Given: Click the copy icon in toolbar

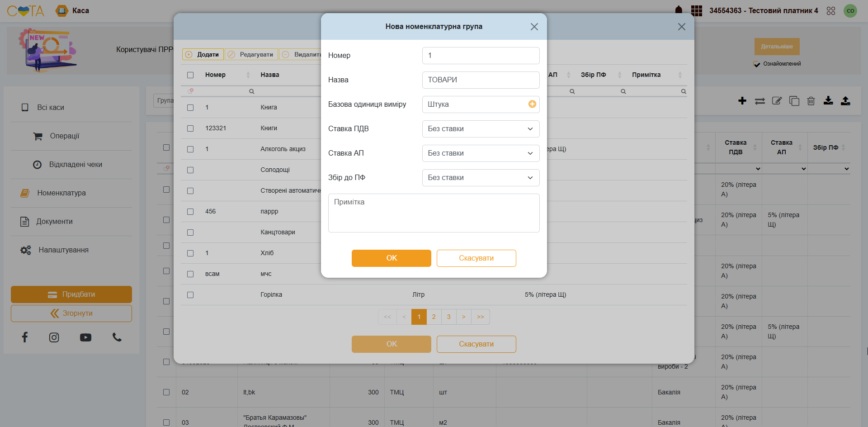Looking at the screenshot, I should click(x=794, y=101).
